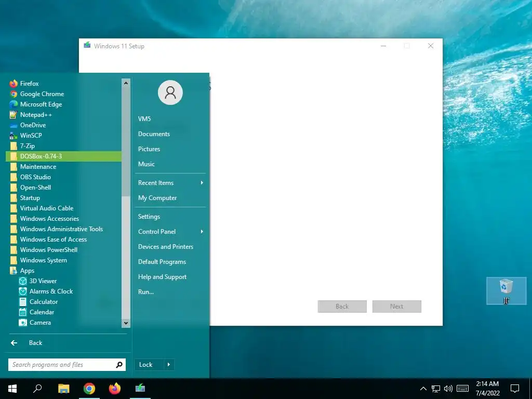Launch Firefox from the programs list
The width and height of the screenshot is (532, 399).
(63, 84)
